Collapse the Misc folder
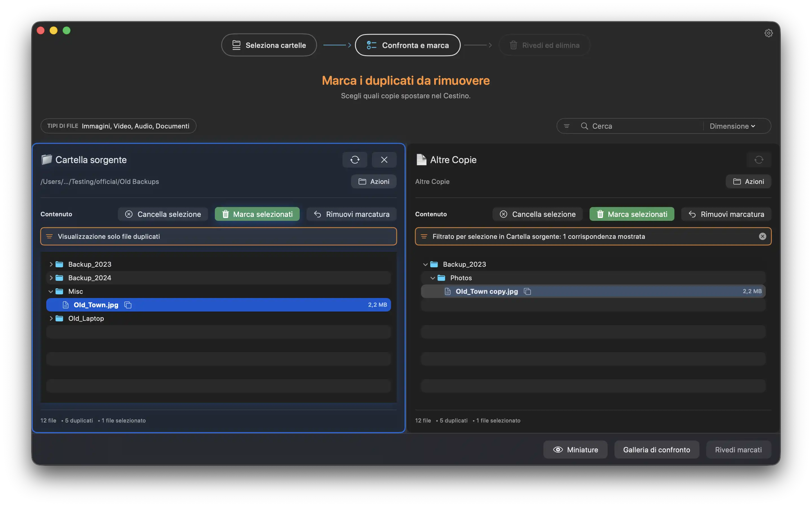Viewport: 812px width, 507px height. click(51, 292)
